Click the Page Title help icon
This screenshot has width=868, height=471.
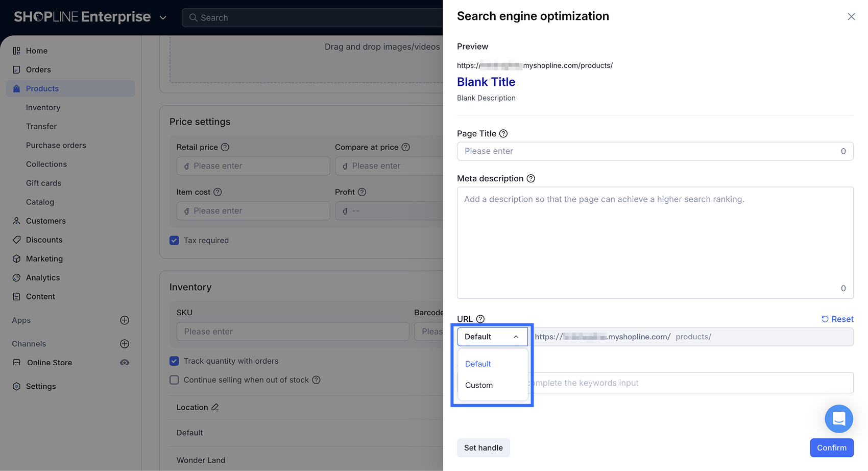coord(503,134)
